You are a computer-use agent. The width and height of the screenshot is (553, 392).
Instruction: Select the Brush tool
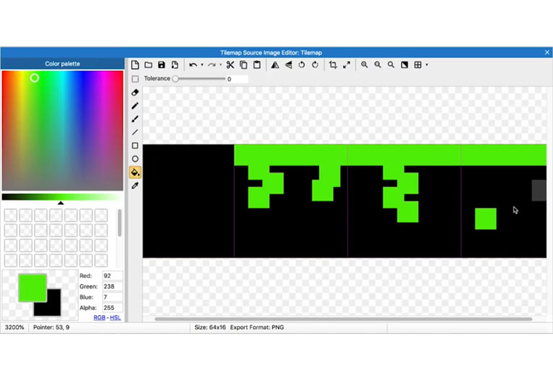135,119
